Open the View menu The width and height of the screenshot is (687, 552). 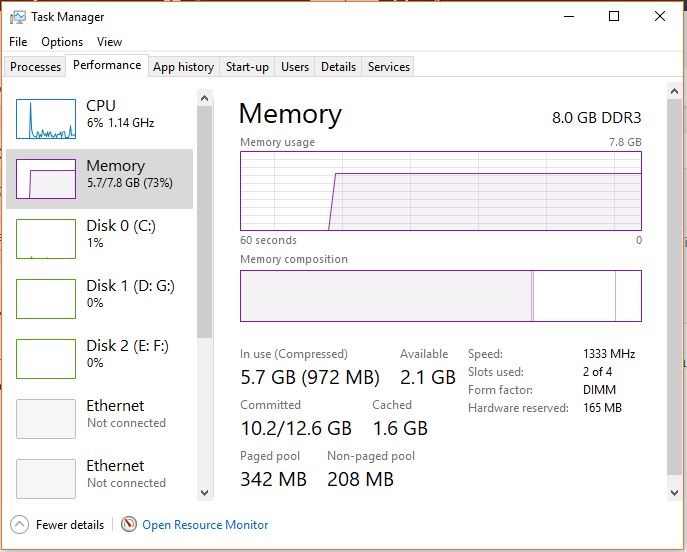click(109, 42)
